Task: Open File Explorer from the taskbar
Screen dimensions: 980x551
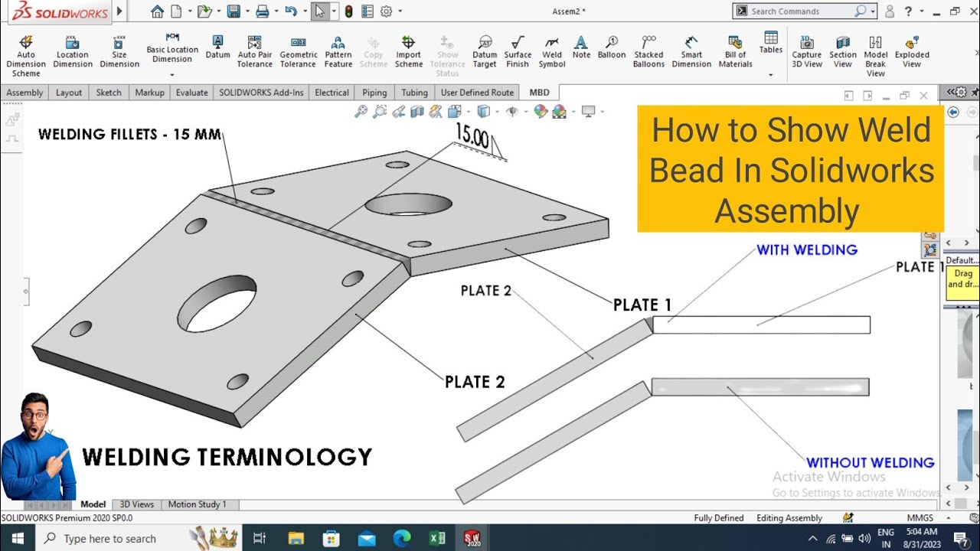Action: pos(295,539)
